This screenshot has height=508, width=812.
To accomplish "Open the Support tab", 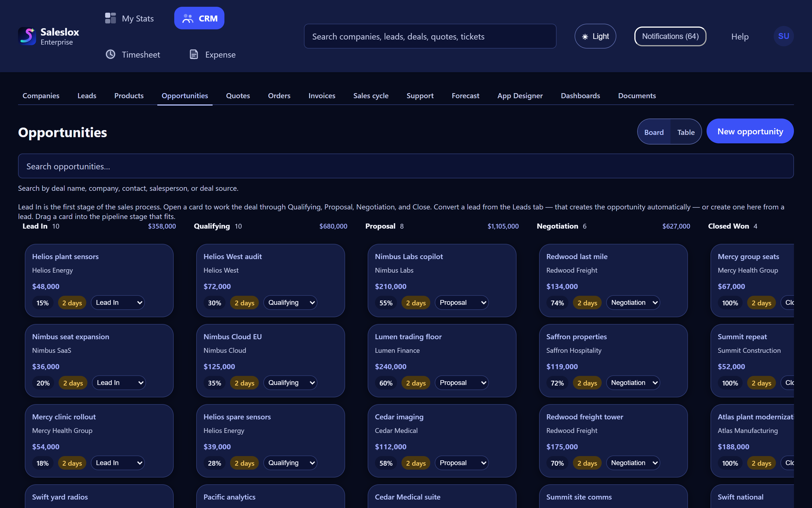I will point(420,96).
